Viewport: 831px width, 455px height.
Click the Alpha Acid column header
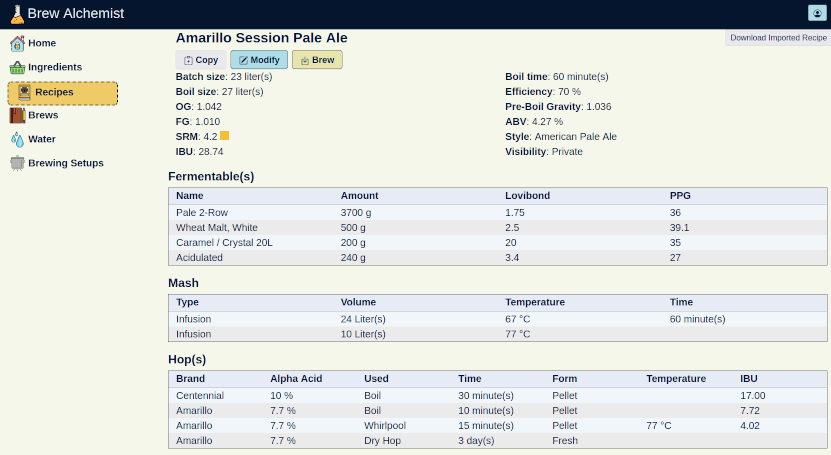point(296,379)
